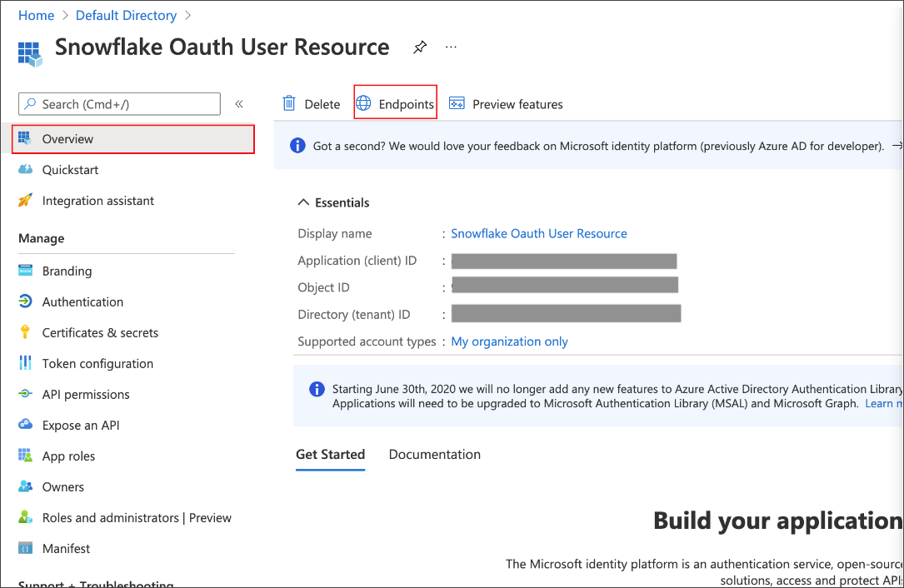
Task: Switch to the Documentation tab
Action: tap(434, 454)
